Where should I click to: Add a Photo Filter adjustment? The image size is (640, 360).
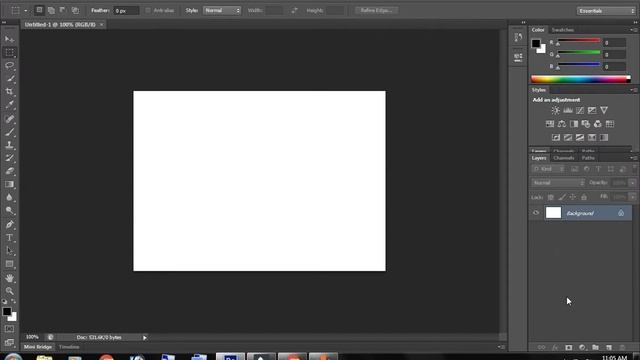[586, 124]
